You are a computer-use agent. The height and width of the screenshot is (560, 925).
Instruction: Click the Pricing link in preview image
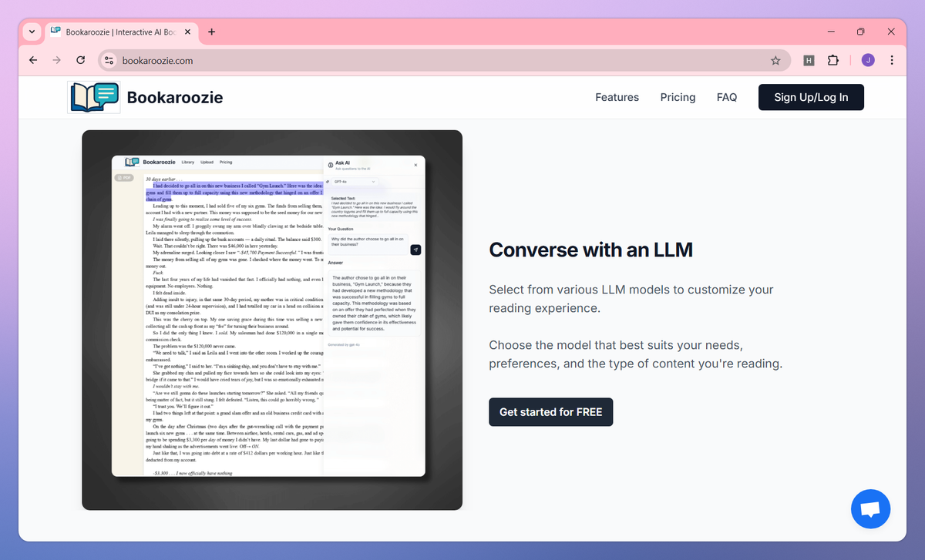click(226, 163)
